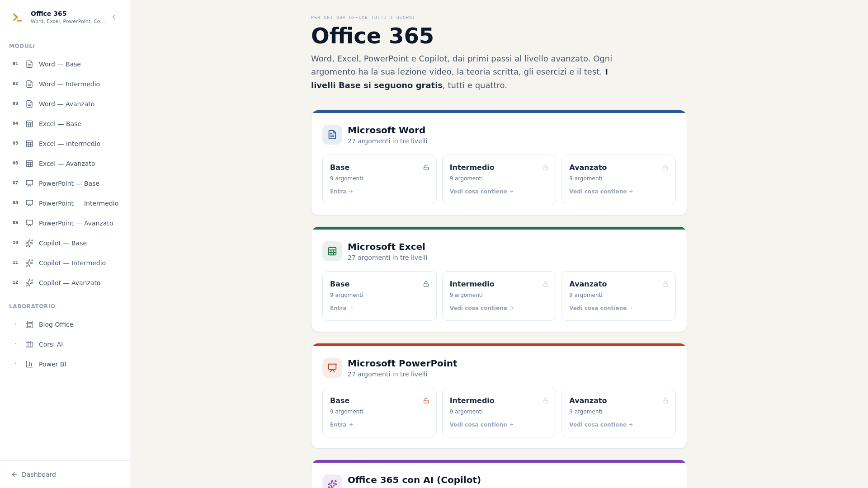Click the unlocked padlock on Excel Base card
Image resolution: width=868 pixels, height=488 pixels.
pos(426,284)
